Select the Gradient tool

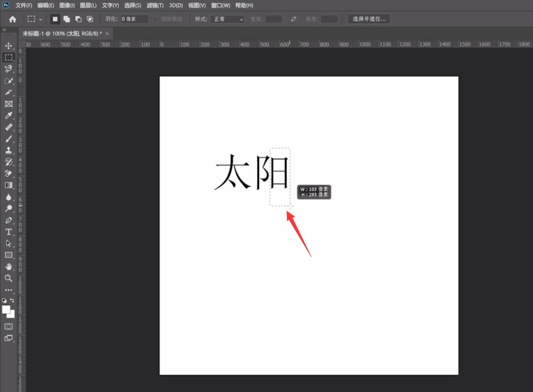[x=8, y=185]
